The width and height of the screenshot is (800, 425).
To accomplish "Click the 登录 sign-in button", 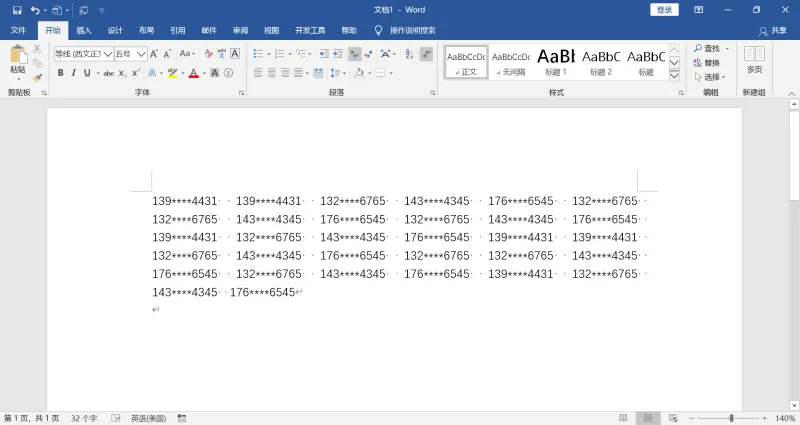I will coord(664,10).
